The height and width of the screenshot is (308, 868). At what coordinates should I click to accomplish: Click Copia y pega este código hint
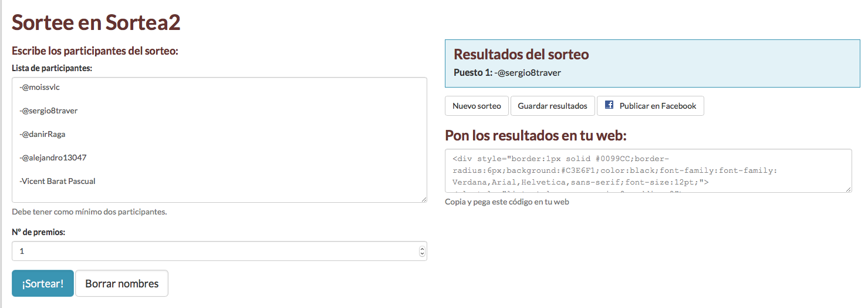[507, 202]
